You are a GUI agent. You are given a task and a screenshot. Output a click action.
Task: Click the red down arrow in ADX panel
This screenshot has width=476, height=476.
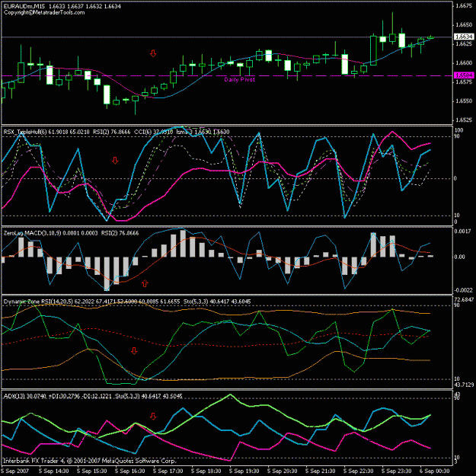click(153, 416)
